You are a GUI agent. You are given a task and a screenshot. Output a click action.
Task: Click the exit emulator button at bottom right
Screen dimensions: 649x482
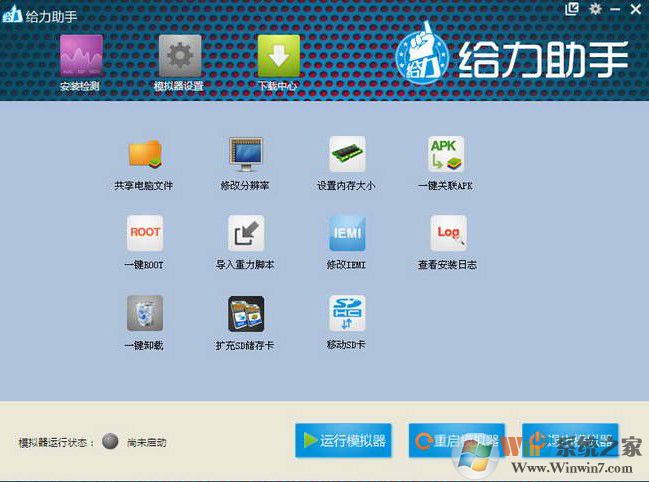(570, 440)
